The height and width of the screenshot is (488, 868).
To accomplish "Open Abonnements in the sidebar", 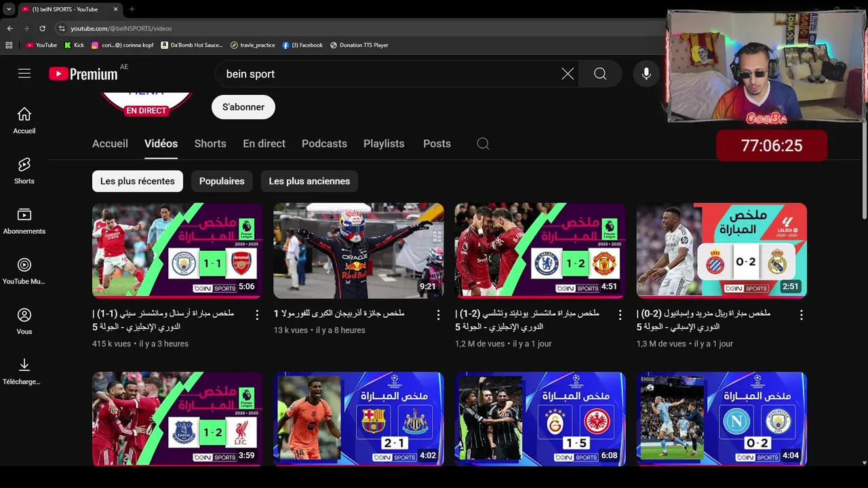I will (24, 221).
